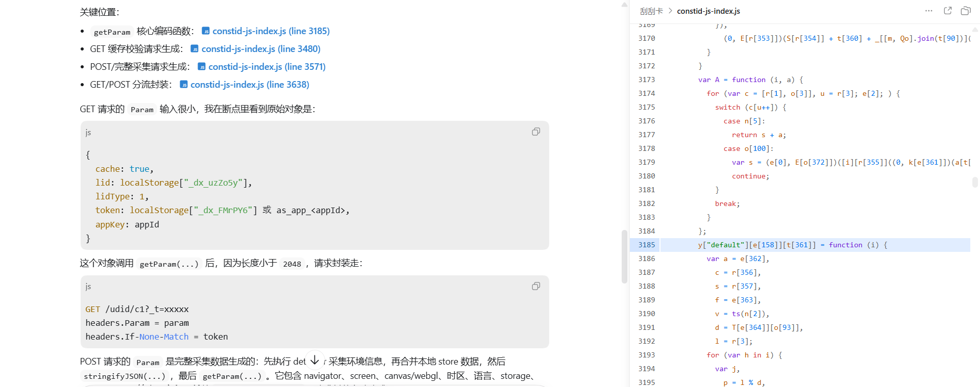This screenshot has height=387, width=980.
Task: Click JS file icon beside line 3638 link
Action: coord(184,85)
